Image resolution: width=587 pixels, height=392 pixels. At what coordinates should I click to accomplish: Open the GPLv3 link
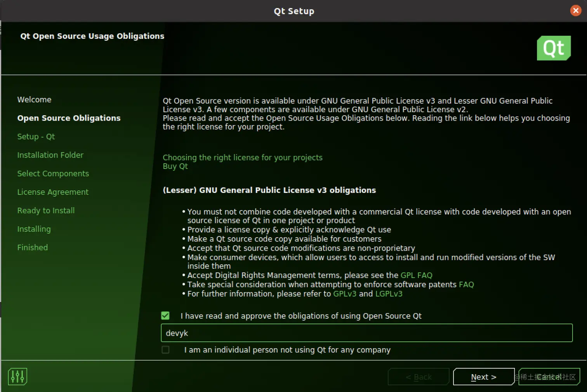[345, 294]
